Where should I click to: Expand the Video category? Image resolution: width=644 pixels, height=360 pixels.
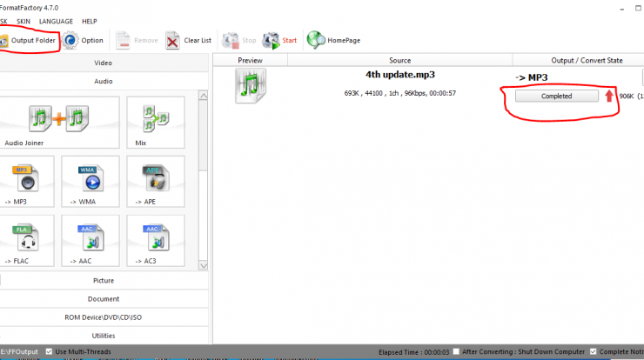(x=103, y=63)
